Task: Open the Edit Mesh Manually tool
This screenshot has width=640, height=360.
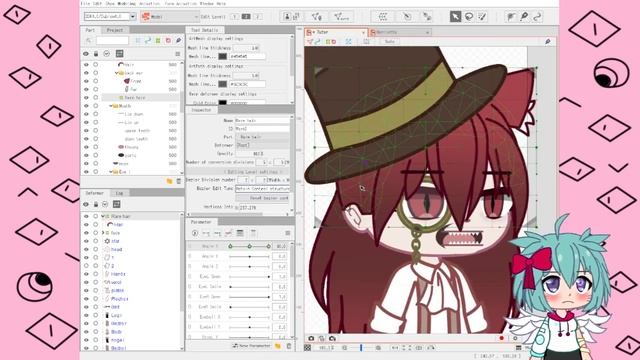Action: [x=316, y=17]
